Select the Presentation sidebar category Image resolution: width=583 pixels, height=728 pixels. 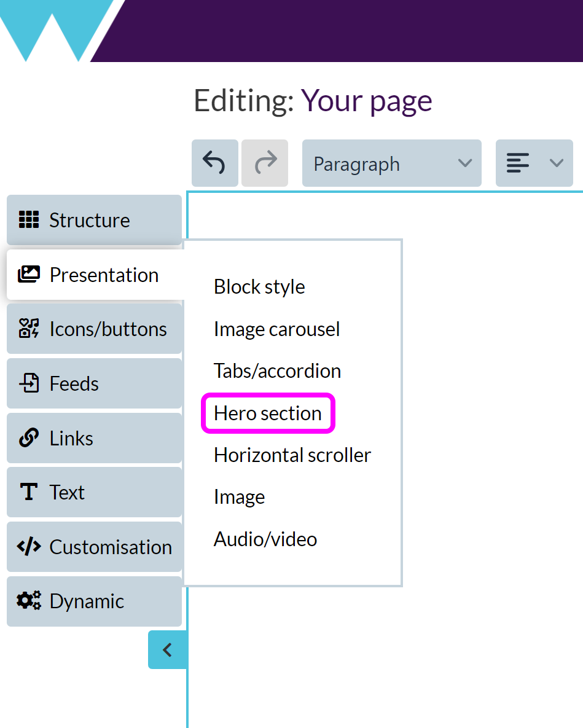point(94,275)
